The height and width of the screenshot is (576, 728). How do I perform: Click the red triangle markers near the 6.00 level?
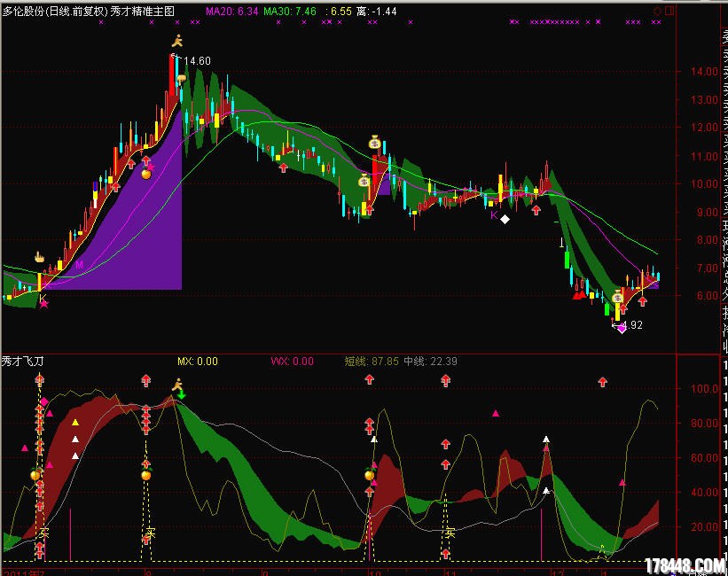pos(579,294)
